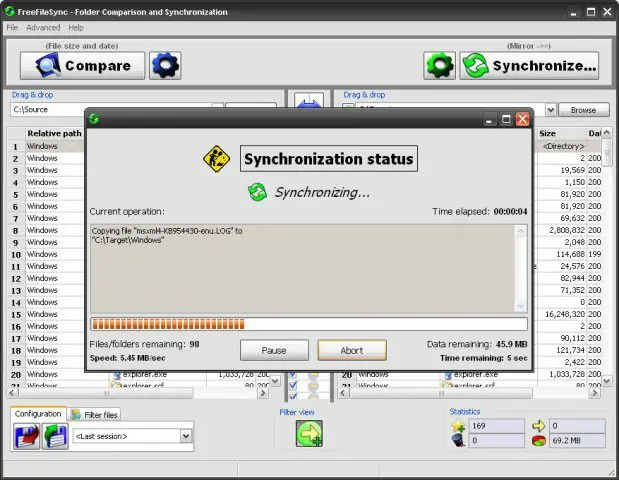Open comparison settings blue gear
The width and height of the screenshot is (619, 480).
(x=165, y=66)
